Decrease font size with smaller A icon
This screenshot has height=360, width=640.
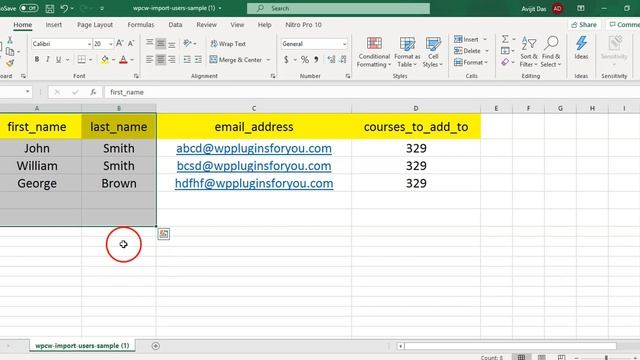(131, 43)
